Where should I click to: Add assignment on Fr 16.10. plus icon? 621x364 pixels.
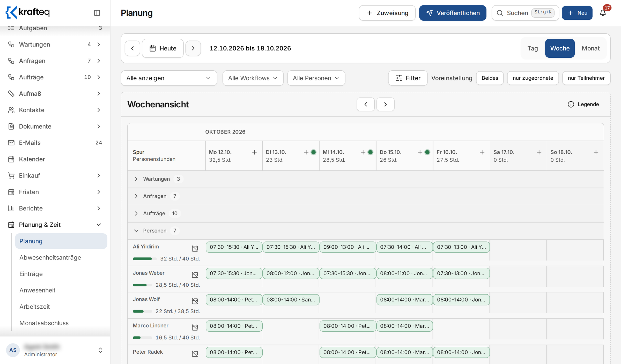pyautogui.click(x=482, y=152)
